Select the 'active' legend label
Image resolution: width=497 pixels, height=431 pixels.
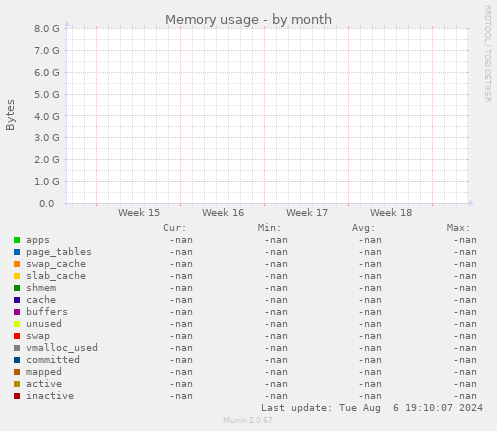[x=44, y=384]
